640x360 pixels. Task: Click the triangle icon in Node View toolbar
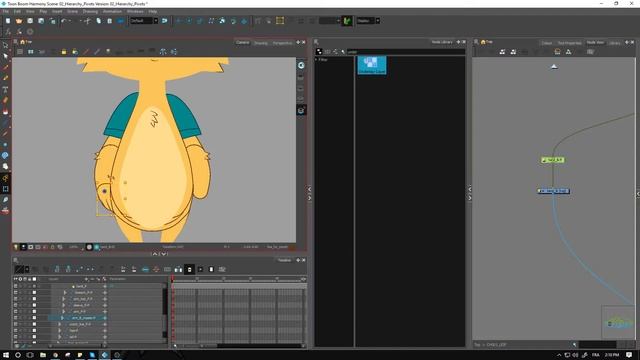(568, 52)
